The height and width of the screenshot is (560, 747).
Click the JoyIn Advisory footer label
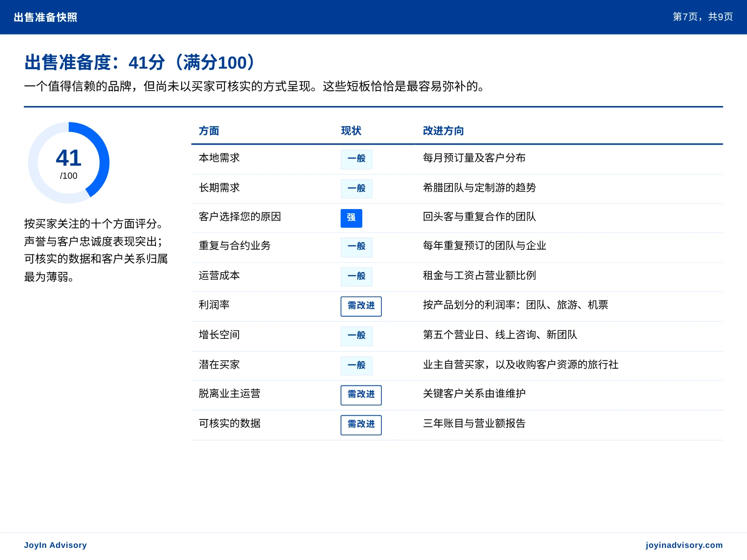pyautogui.click(x=55, y=545)
